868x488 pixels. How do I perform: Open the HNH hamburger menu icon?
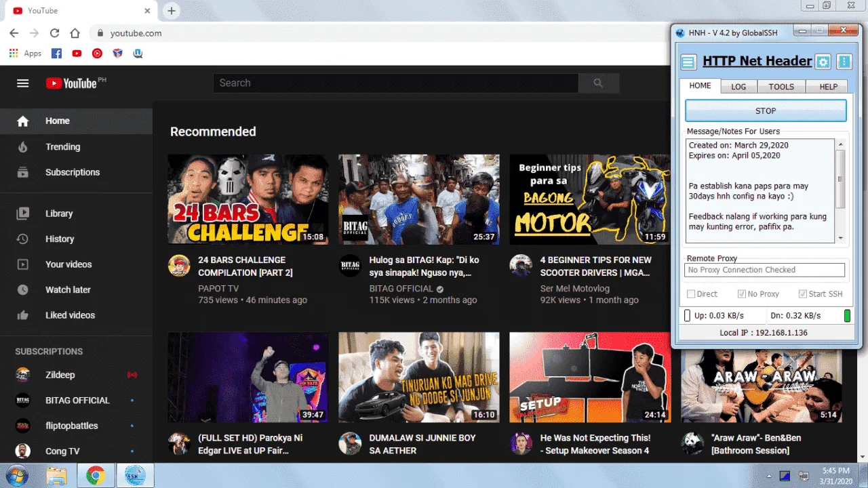688,62
